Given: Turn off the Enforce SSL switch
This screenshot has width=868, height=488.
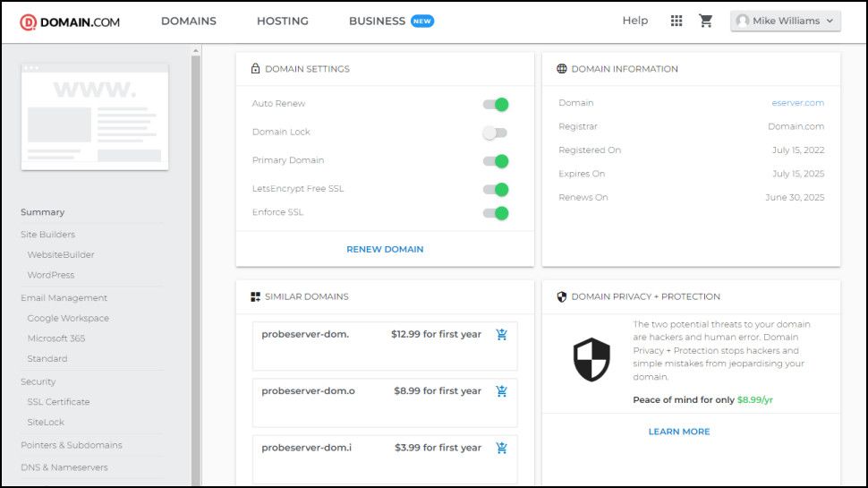Looking at the screenshot, I should 496,213.
